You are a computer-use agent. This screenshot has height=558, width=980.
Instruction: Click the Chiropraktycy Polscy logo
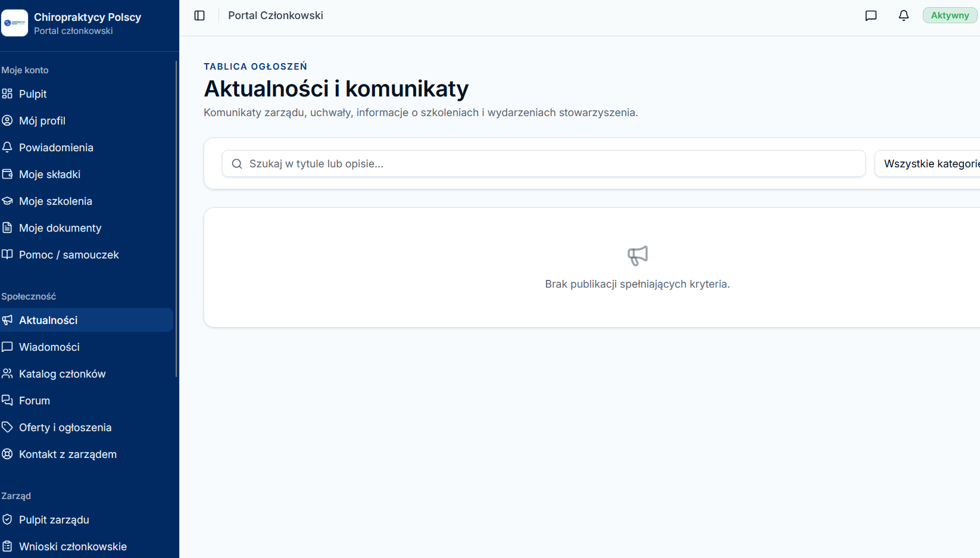tap(14, 23)
